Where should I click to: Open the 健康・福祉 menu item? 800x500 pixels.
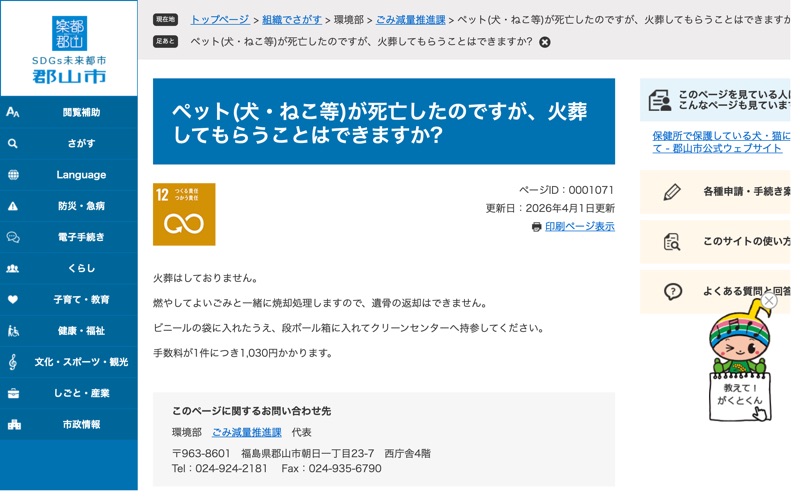click(x=69, y=331)
